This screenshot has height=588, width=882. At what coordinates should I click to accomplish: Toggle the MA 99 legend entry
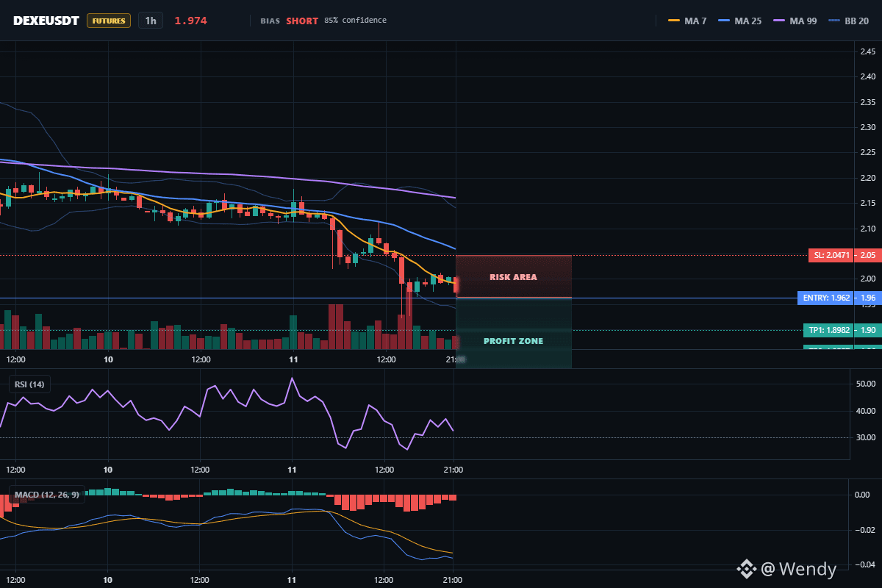pyautogui.click(x=795, y=21)
